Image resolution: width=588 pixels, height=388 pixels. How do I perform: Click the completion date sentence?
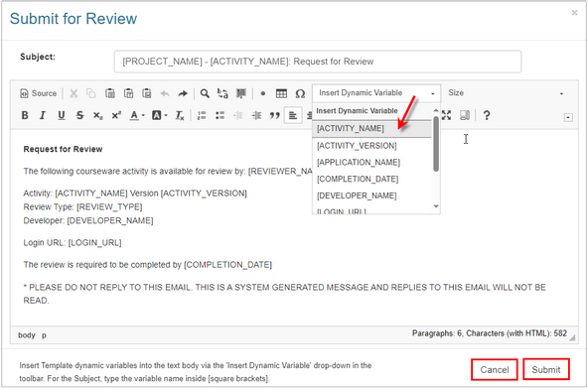[147, 265]
